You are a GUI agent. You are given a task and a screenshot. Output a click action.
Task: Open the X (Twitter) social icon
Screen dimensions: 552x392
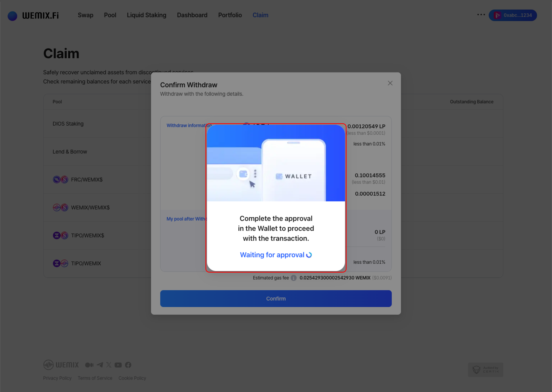[109, 365]
